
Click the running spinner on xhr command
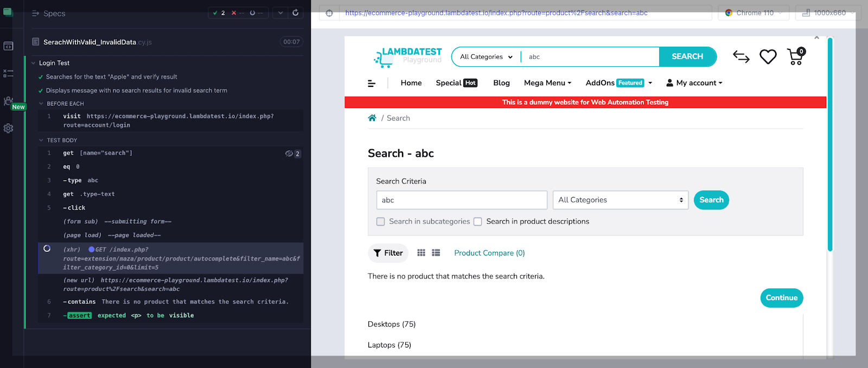47,249
